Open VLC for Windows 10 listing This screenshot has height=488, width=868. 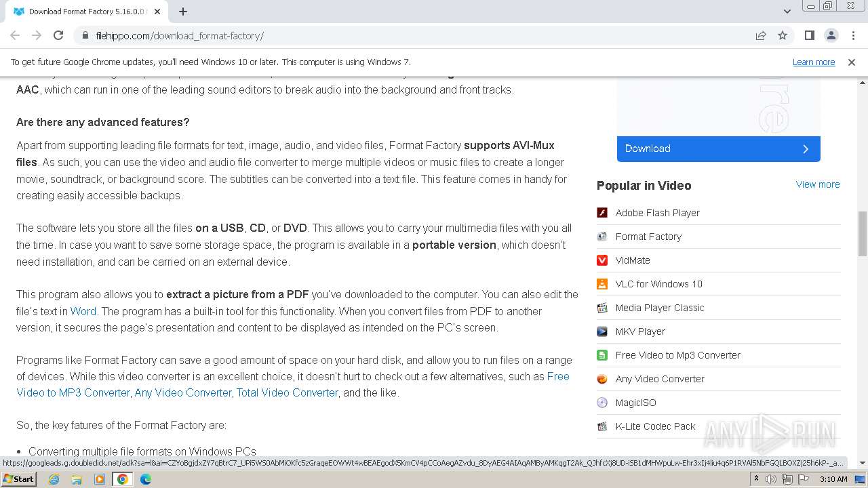pos(659,284)
